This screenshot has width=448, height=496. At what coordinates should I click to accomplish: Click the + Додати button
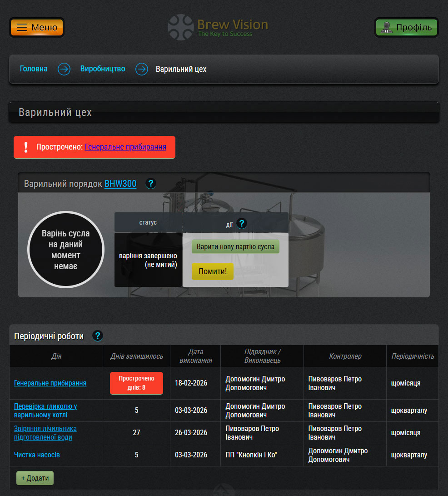point(35,478)
